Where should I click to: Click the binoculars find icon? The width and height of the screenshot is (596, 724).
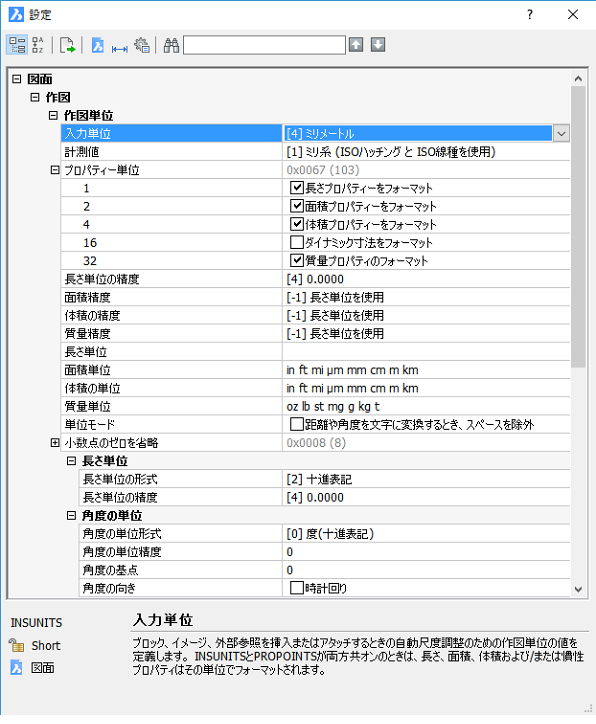pos(171,45)
